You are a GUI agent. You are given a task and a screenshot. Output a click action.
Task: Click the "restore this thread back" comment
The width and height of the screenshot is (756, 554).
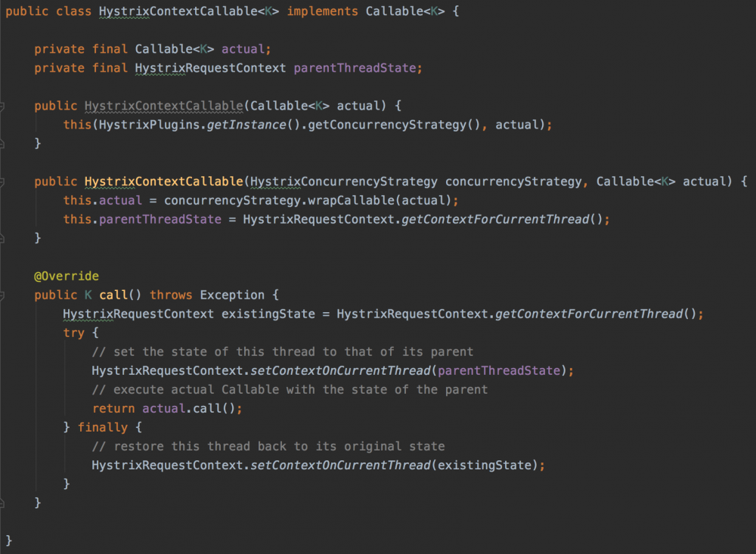point(268,446)
